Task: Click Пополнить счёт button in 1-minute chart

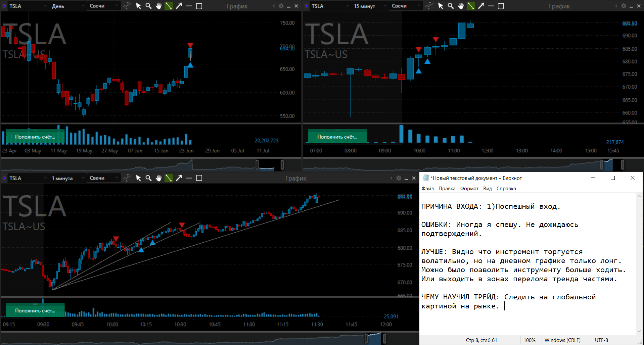Action: coord(35,310)
